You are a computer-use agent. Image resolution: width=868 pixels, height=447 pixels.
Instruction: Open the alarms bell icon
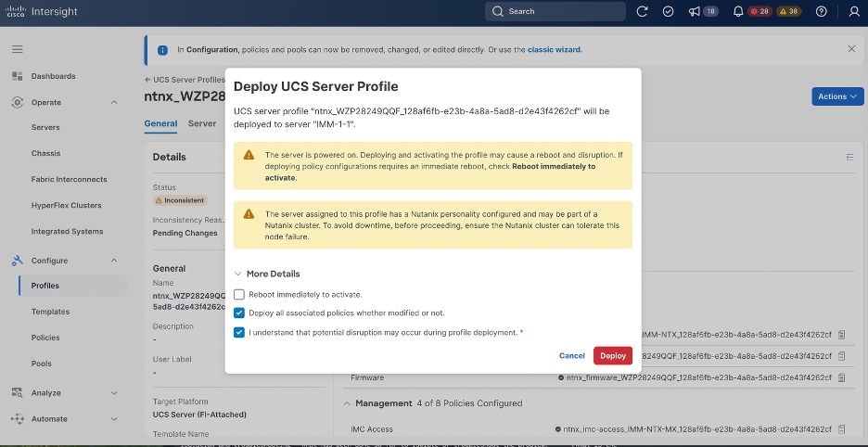pos(738,11)
